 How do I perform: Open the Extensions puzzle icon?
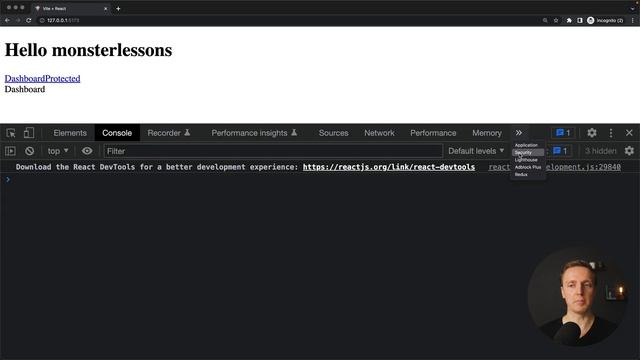pos(569,20)
